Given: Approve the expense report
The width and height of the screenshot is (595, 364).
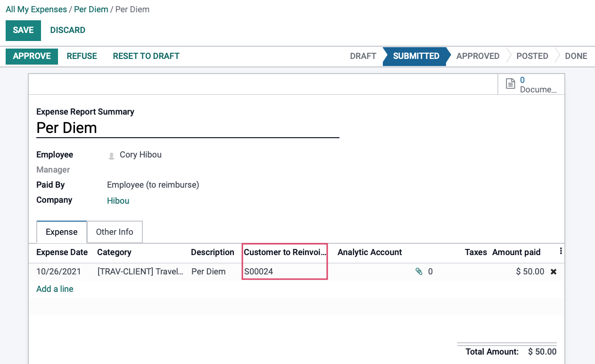Looking at the screenshot, I should [32, 56].
